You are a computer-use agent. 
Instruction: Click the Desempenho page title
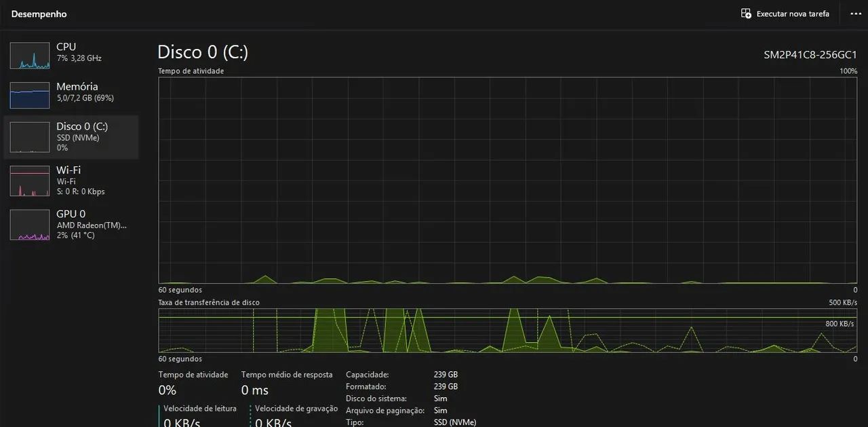39,14
